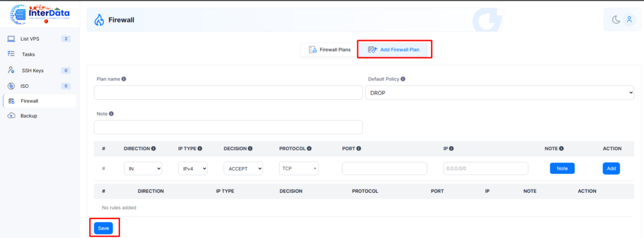Click the PROTOCOL column info icon
Image resolution: width=644 pixels, height=238 pixels.
pyautogui.click(x=309, y=149)
